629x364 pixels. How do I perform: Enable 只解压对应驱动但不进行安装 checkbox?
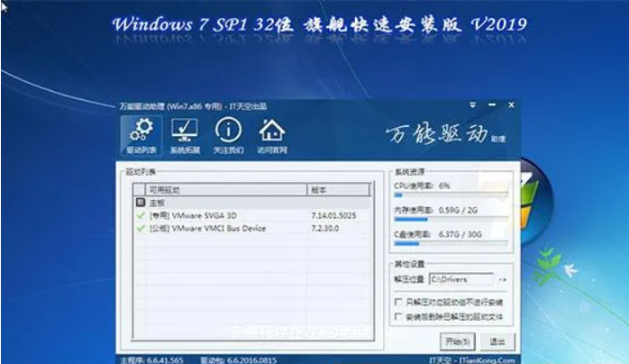(398, 302)
